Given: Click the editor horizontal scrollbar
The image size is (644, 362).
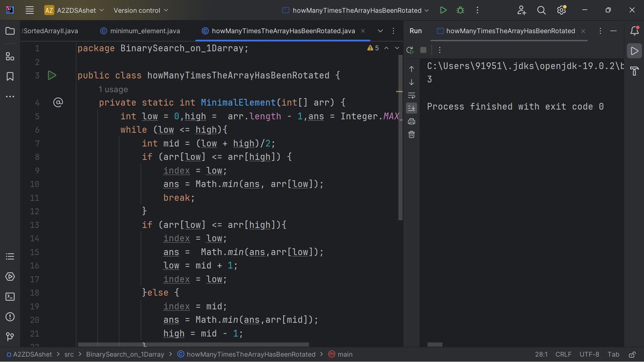Looking at the screenshot, I should pos(193,345).
